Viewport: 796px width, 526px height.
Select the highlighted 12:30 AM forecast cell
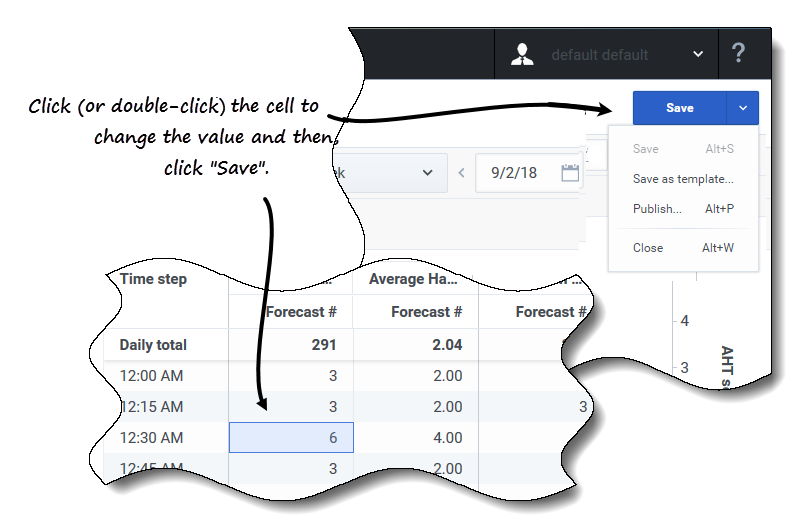tap(291, 438)
